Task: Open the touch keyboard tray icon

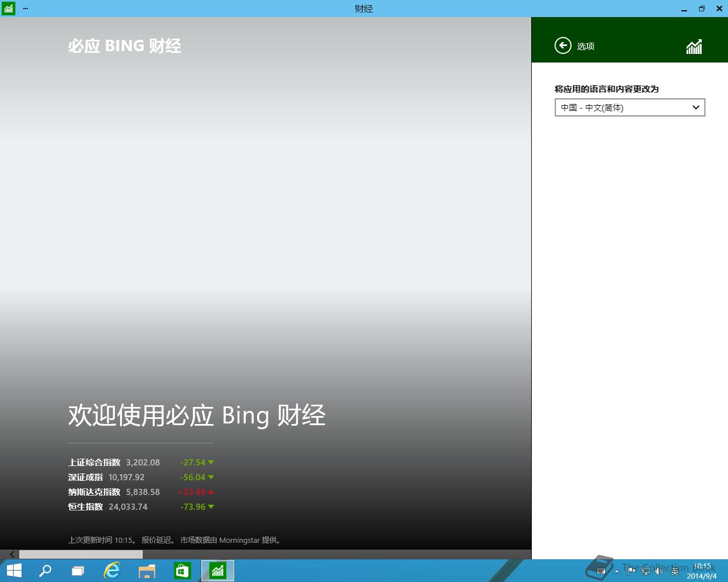Action: (601, 571)
